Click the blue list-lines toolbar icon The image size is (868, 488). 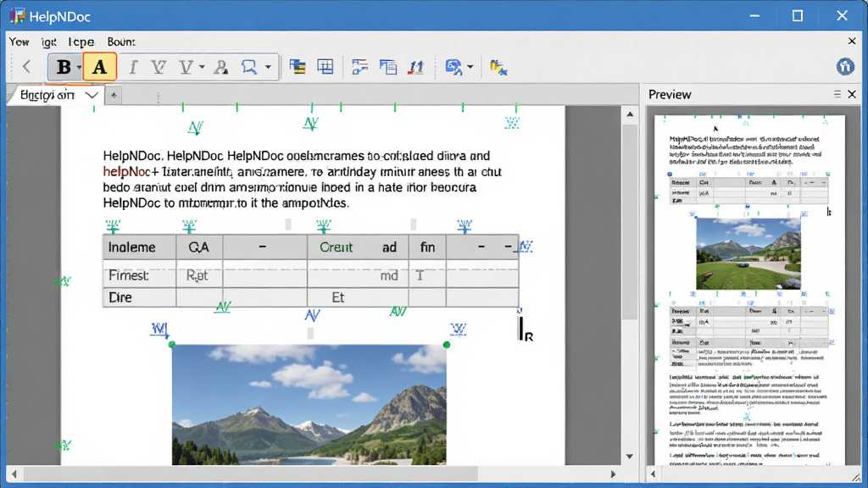(359, 67)
